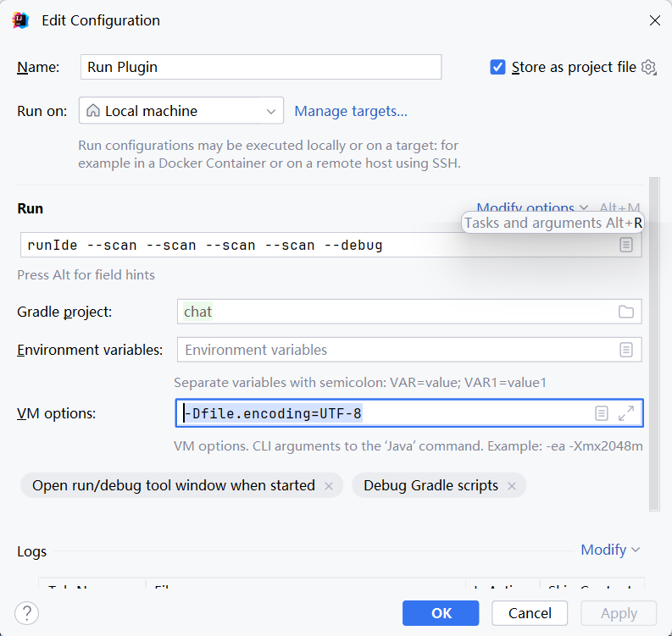The height and width of the screenshot is (636, 672).
Task: Click the help question mark icon
Action: coord(27,613)
